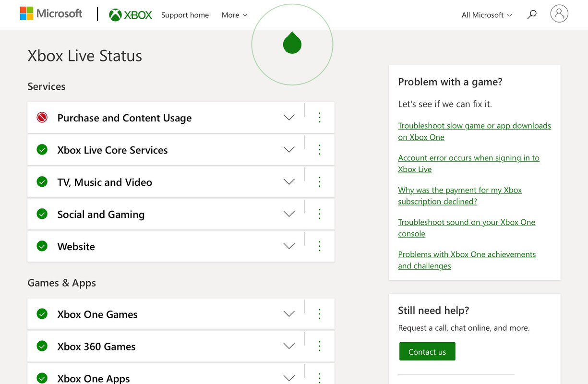
Task: Open the three-dot menu for Social and Gaming
Action: tap(320, 214)
